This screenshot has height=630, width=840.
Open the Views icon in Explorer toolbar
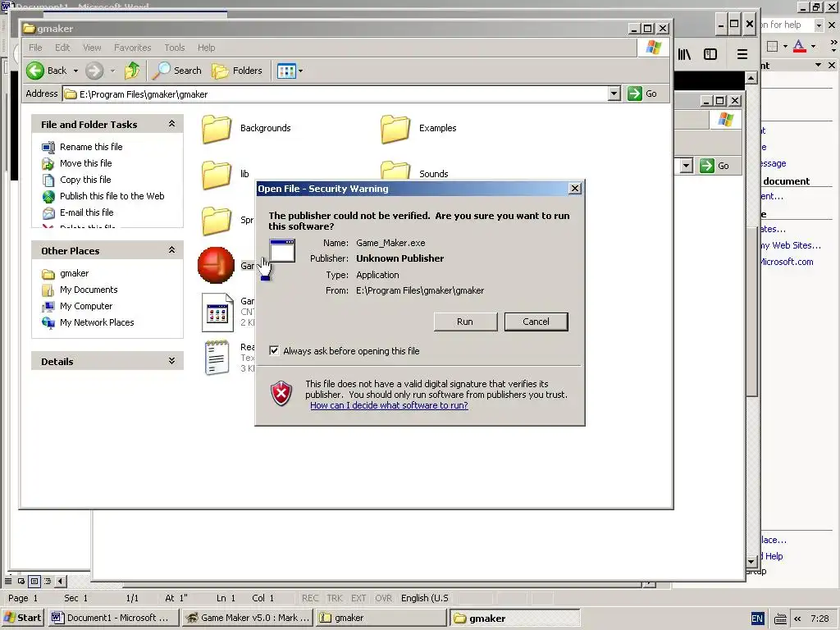[x=286, y=71]
